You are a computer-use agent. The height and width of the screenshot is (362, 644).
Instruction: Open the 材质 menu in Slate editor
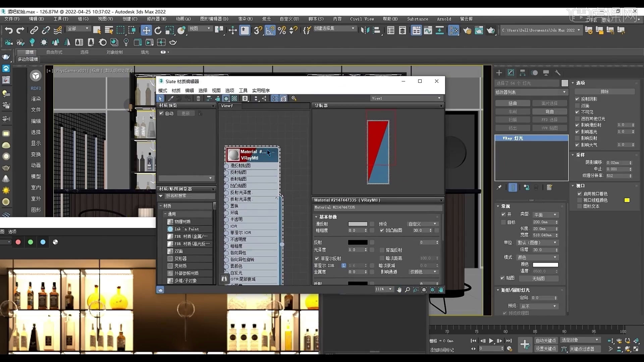point(175,90)
